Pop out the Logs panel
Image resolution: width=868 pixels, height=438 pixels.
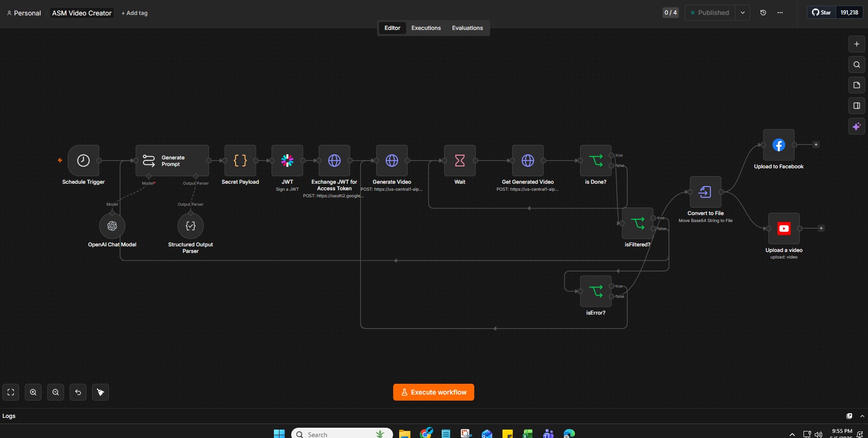pyautogui.click(x=849, y=416)
